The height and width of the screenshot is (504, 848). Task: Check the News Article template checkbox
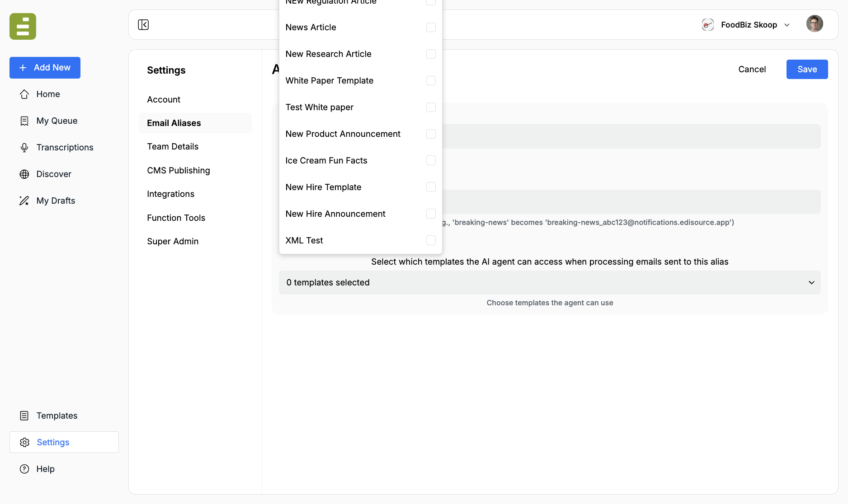(x=431, y=28)
